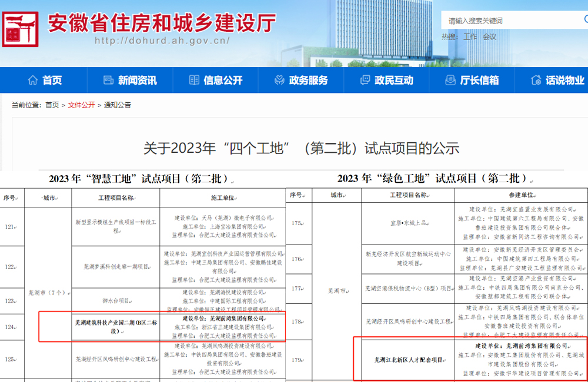588x382 pixels.
Task: Click the news icon beside 新闻资讯
Action: (108, 81)
